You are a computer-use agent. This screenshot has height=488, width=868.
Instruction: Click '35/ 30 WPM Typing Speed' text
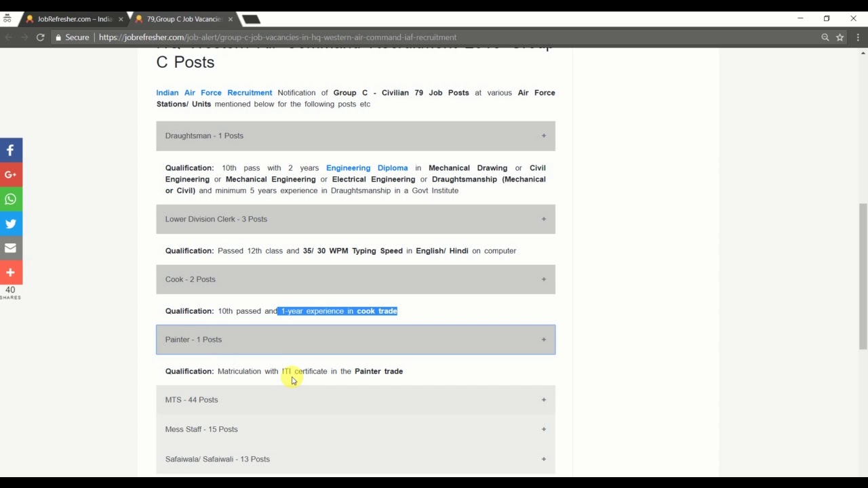[353, 251]
